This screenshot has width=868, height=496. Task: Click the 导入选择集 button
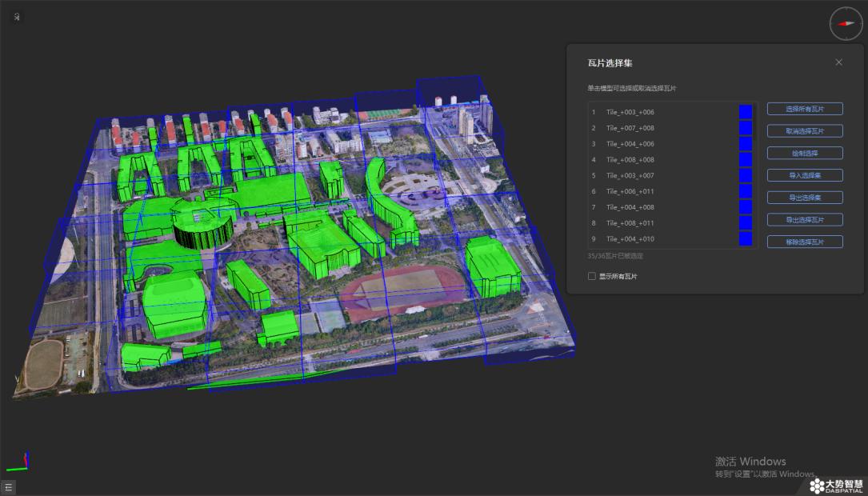coord(805,175)
